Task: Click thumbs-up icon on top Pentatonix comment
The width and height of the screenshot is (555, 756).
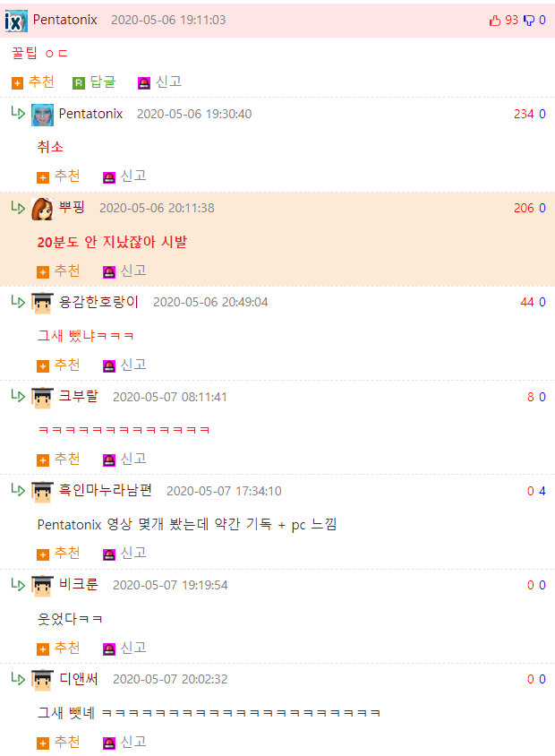Action: [495, 21]
